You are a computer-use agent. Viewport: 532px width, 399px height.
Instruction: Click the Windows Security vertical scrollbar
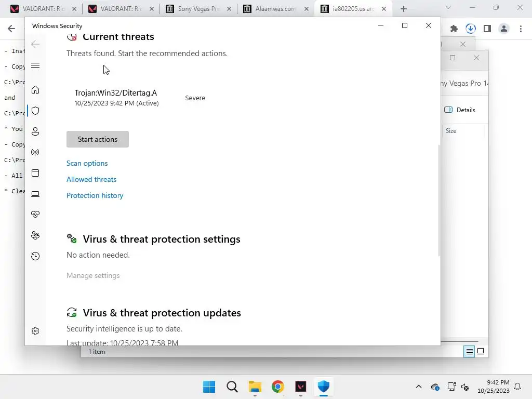[439, 200]
